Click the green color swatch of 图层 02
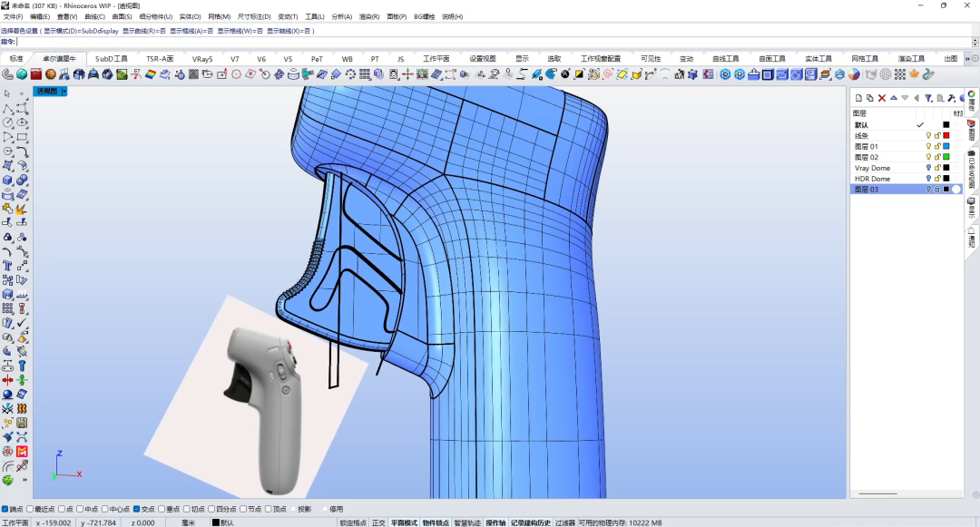980x527 pixels. (x=946, y=157)
